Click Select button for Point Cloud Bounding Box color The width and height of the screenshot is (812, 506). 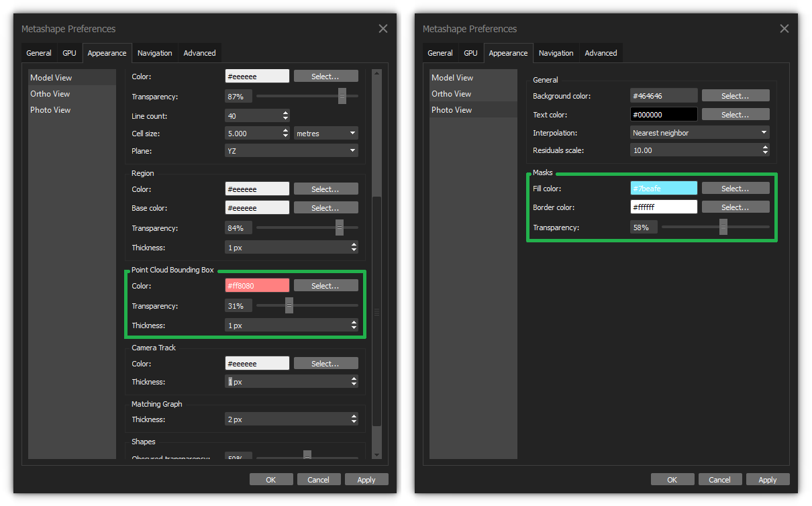click(325, 286)
